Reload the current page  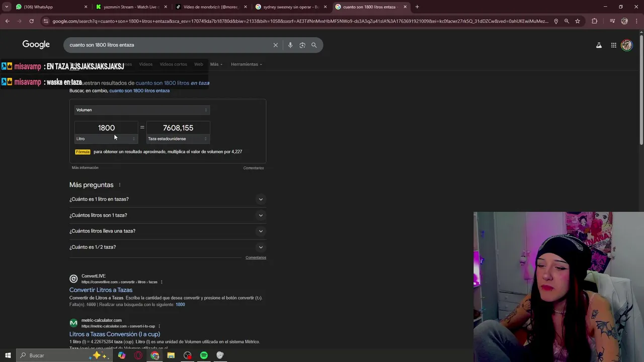point(31,21)
